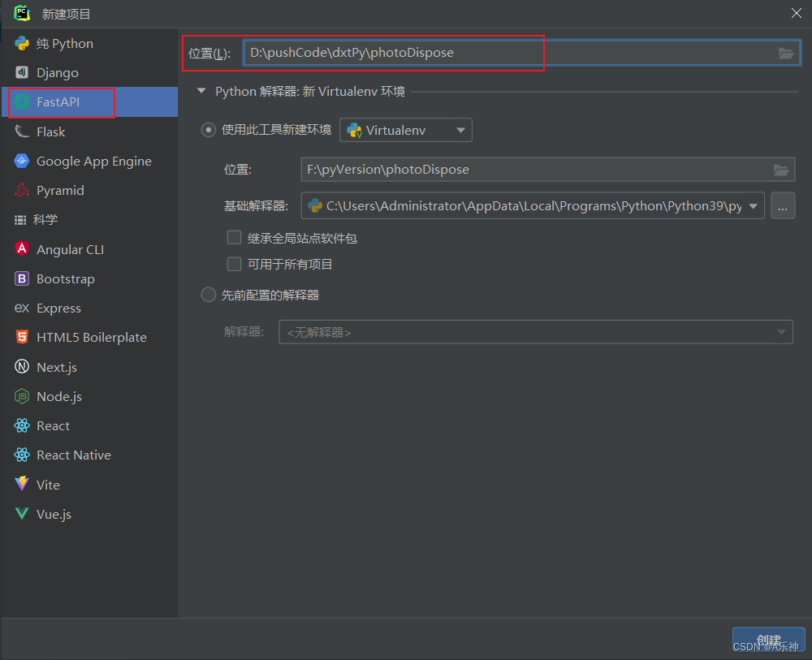
Task: Select React project type label
Action: pos(53,426)
